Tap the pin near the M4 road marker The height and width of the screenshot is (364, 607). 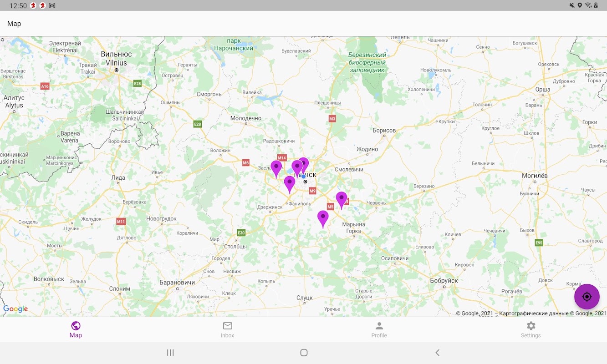(x=342, y=200)
